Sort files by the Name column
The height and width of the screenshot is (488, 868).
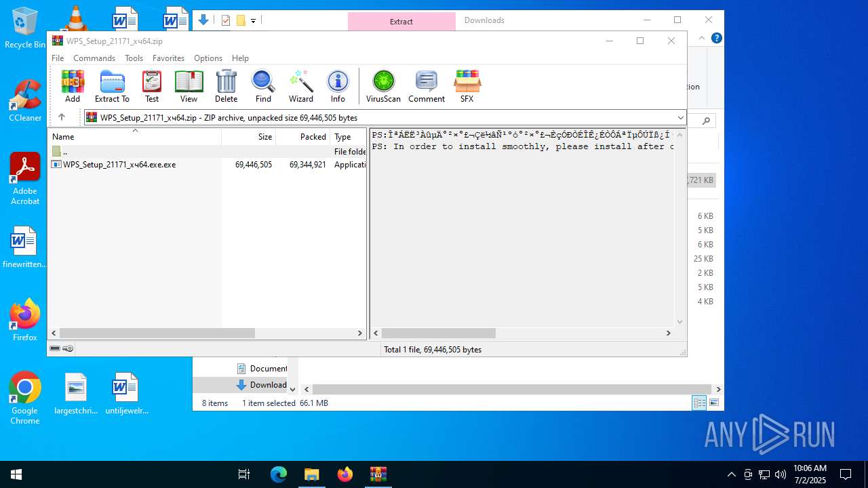(135, 136)
